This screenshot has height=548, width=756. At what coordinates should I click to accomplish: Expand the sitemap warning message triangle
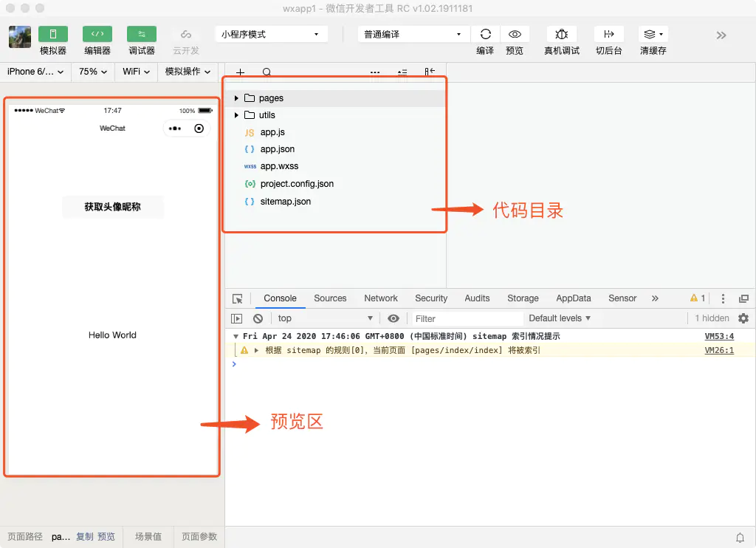(256, 350)
